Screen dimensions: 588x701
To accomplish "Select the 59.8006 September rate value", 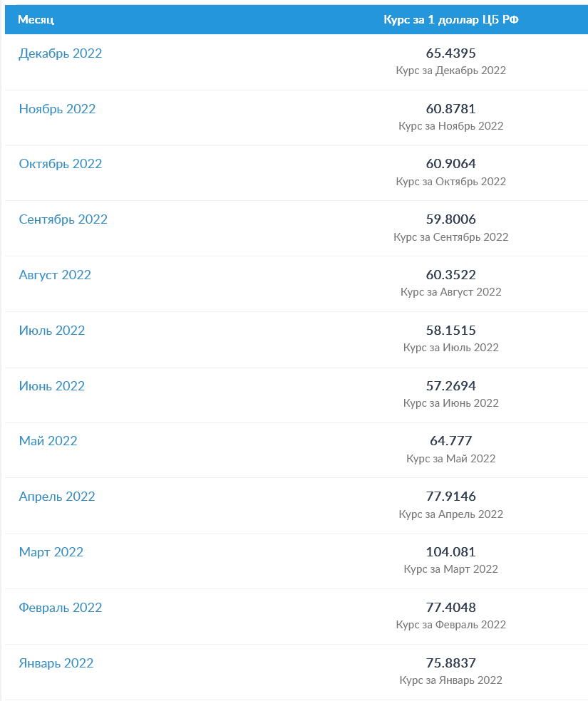I will click(x=450, y=219).
